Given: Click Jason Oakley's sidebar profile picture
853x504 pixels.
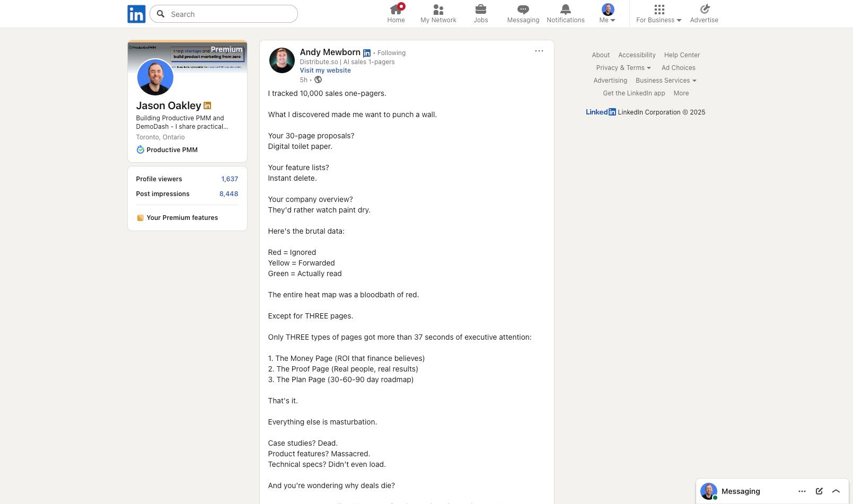Looking at the screenshot, I should 155,77.
